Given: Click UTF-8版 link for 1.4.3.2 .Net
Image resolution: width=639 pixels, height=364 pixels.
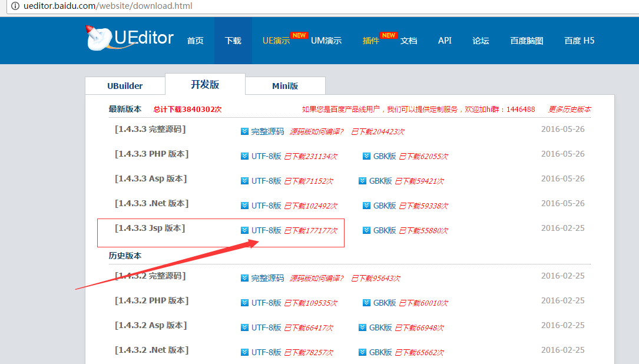Looking at the screenshot, I should pos(266,353).
